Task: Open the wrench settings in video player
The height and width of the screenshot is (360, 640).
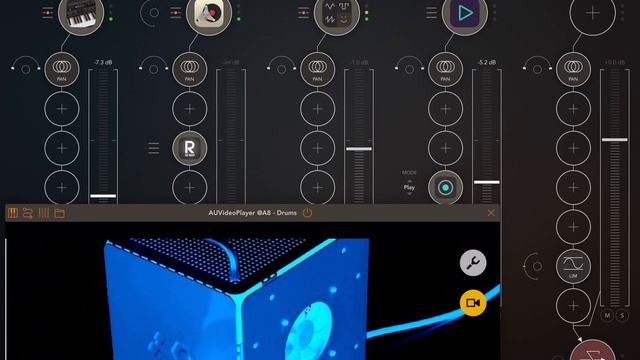Action: (473, 262)
